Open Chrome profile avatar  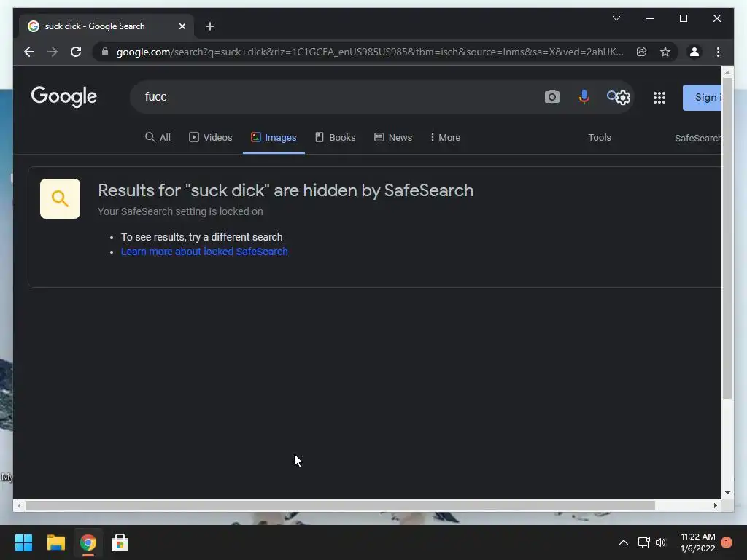point(694,52)
